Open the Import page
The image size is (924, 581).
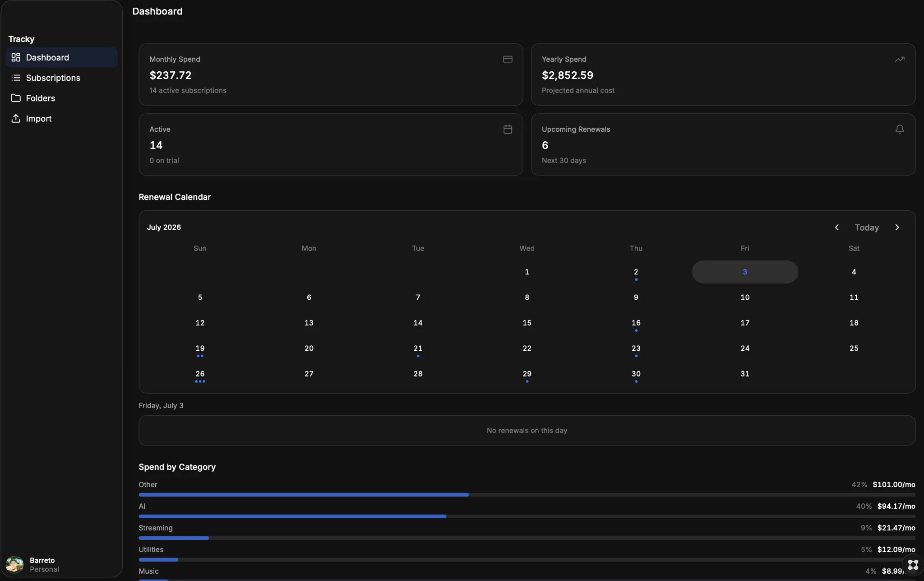(62, 118)
